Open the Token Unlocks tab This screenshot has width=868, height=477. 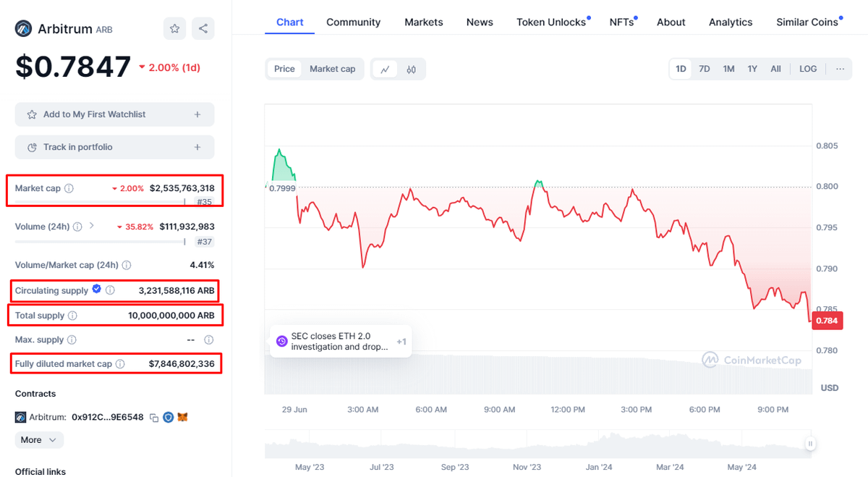pyautogui.click(x=551, y=22)
